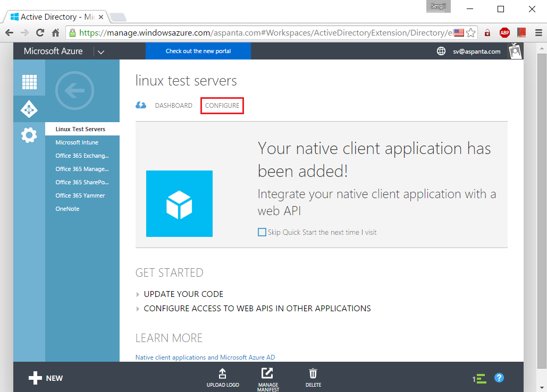The width and height of the screenshot is (547, 392).
Task: Open the DASHBOARD tab
Action: point(174,105)
